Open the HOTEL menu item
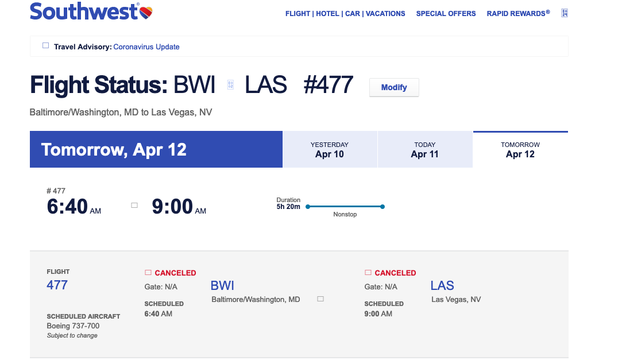This screenshot has width=622, height=364. (x=329, y=14)
